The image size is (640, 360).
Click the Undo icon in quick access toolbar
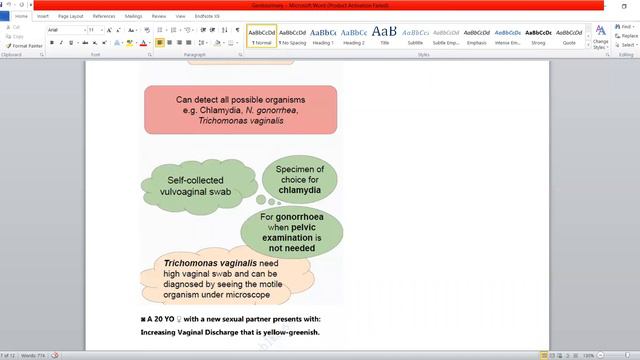9,5
